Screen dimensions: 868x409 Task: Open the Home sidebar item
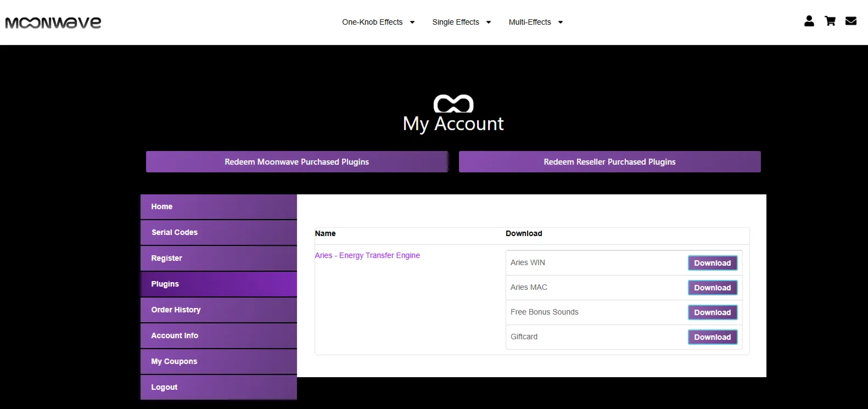coord(219,207)
